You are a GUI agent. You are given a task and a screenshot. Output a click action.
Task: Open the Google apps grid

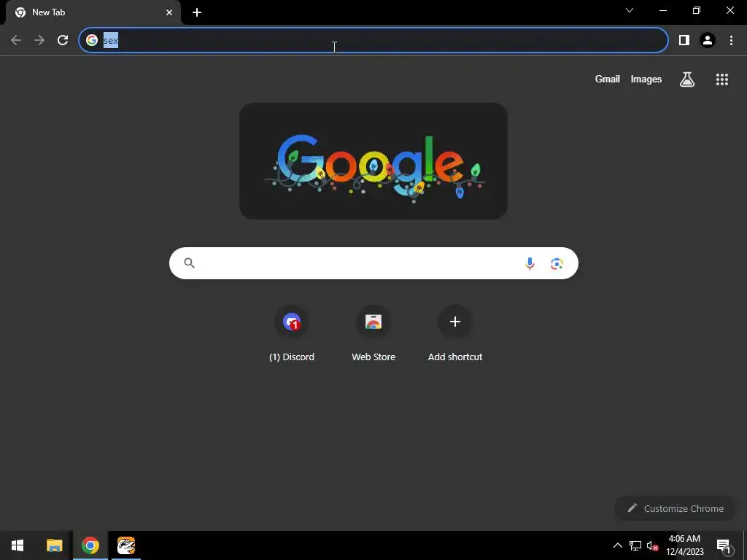721,79
